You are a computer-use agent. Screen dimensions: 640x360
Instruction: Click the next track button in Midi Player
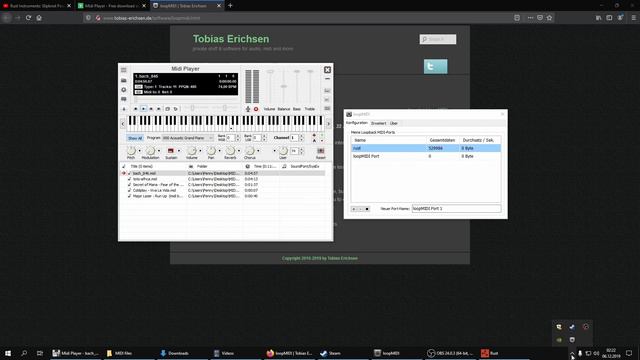click(159, 109)
